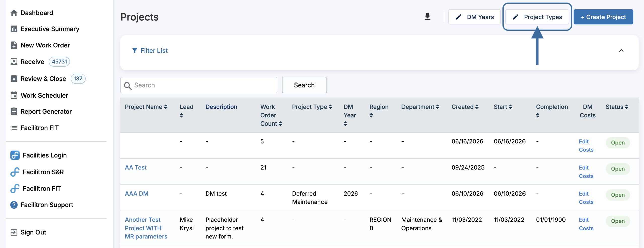Click the Executive Summary chart icon
644x248 pixels.
coord(14,29)
